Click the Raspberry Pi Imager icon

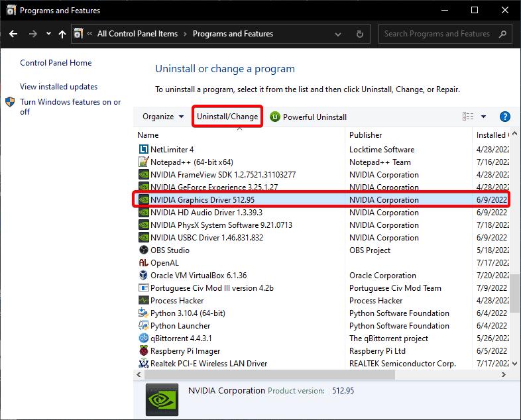pyautogui.click(x=144, y=351)
